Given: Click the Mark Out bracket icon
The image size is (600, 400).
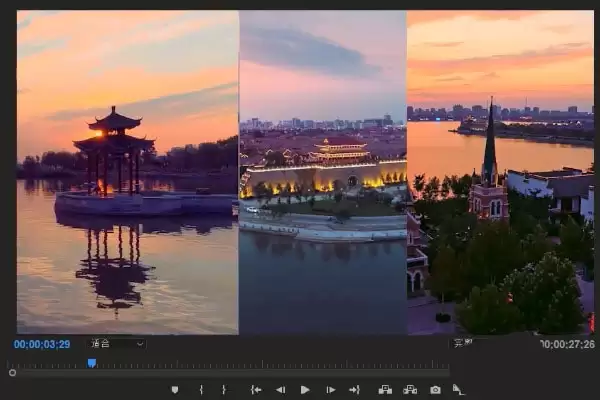Looking at the screenshot, I should click(x=224, y=390).
